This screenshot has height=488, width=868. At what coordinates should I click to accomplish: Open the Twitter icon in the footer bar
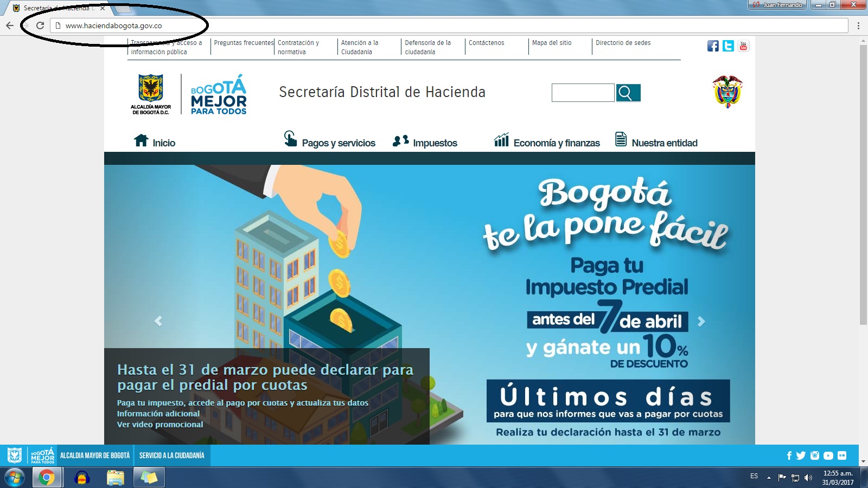click(x=801, y=455)
